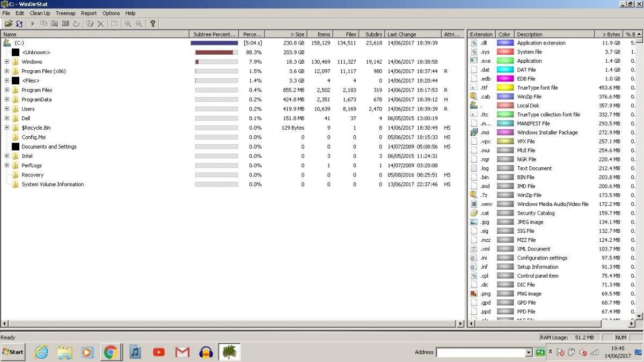
Task: Click the .wmv media file type icon
Action: (x=474, y=204)
